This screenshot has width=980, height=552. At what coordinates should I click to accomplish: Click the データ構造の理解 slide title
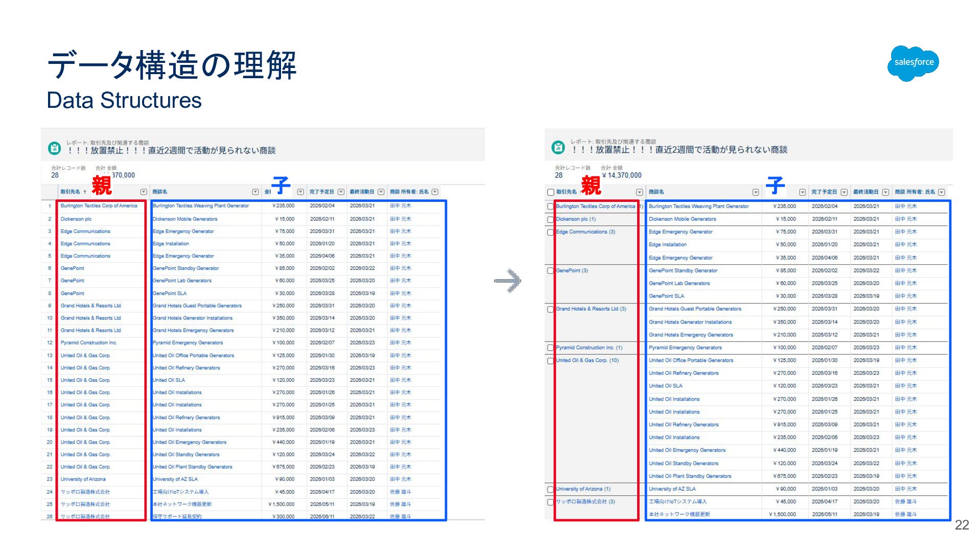pos(172,65)
